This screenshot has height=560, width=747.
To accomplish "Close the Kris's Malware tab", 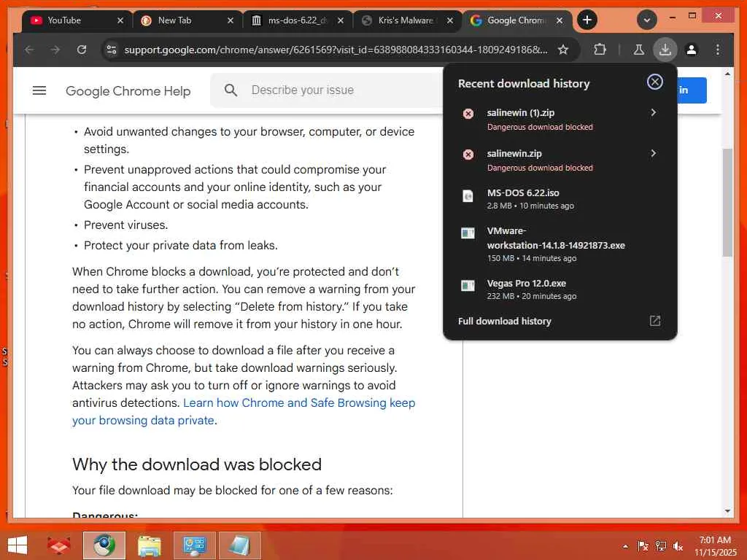I will point(449,20).
